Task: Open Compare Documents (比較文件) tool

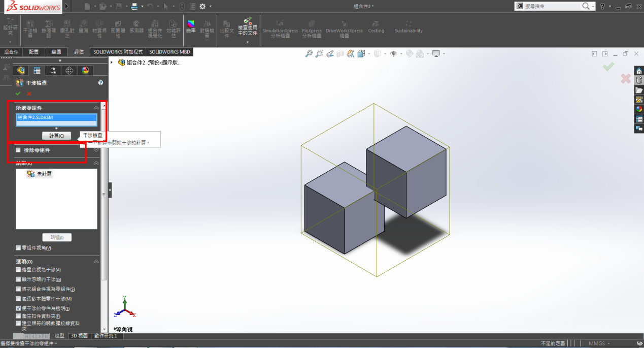Action: [x=227, y=28]
